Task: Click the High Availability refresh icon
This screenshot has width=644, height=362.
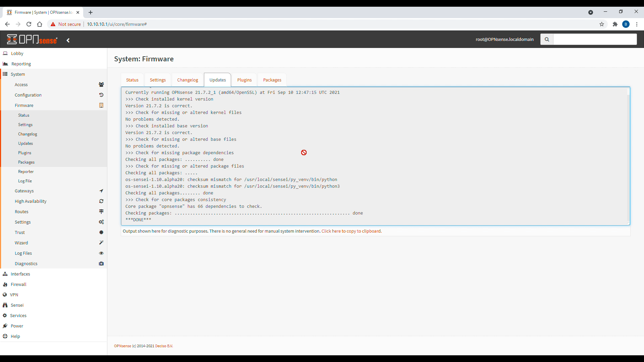Action: 101,201
